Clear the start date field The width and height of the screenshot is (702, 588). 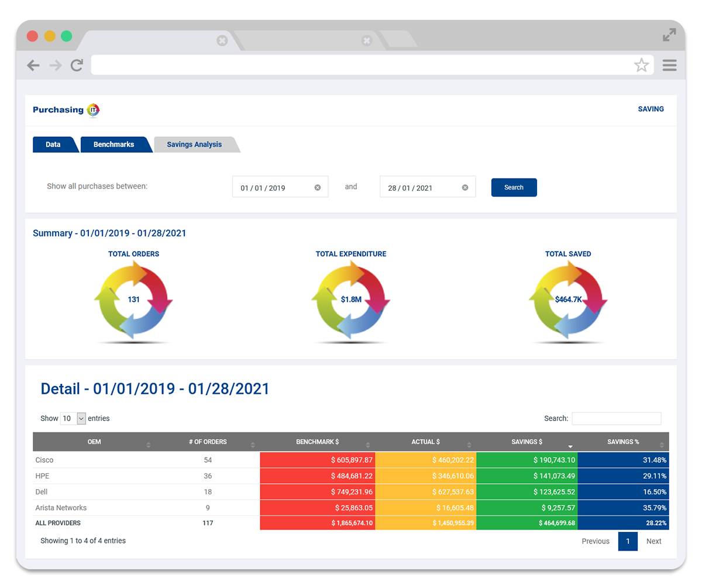[318, 188]
